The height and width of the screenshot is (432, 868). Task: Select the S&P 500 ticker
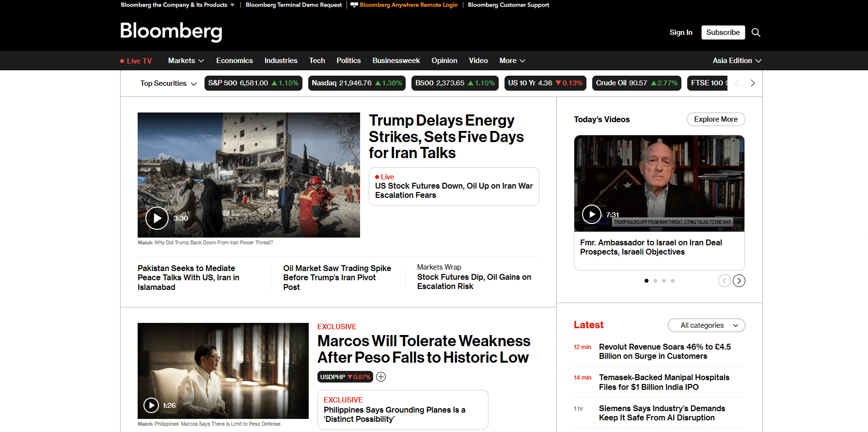pos(253,83)
